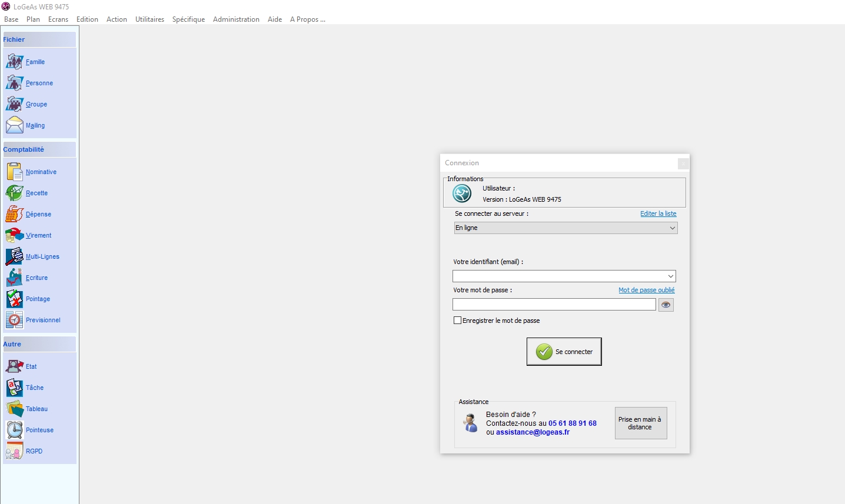Viewport: 845px width, 504px height.
Task: Open the Recette accounting icon
Action: [15, 193]
